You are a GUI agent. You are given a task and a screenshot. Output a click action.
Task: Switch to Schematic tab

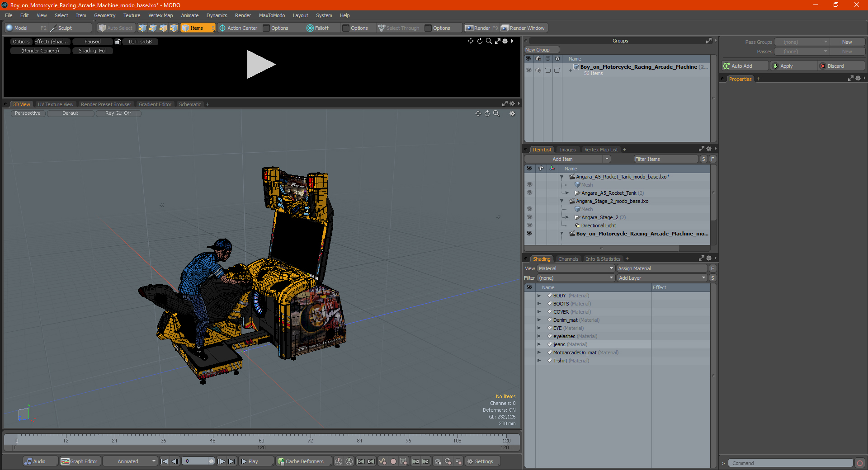pos(190,104)
